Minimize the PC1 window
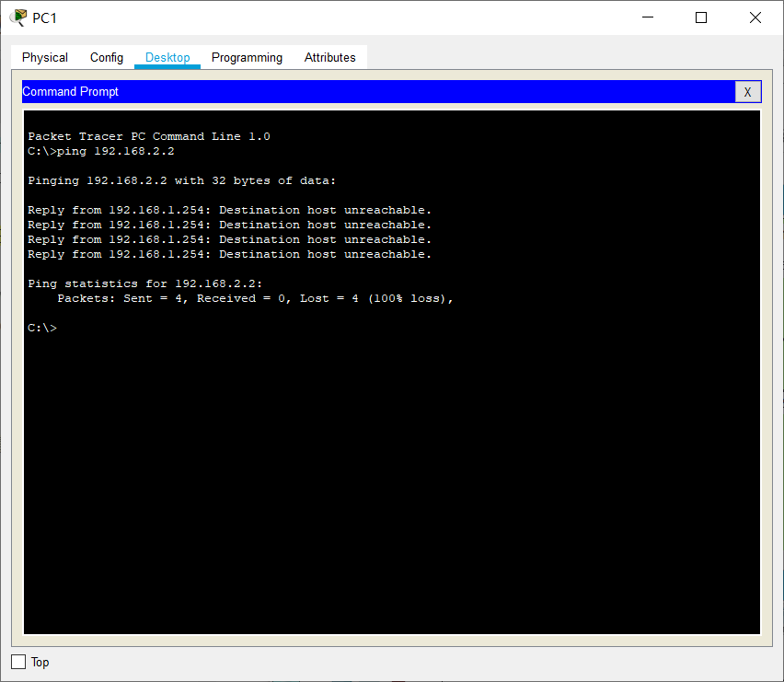Screen dimensions: 784x682 coord(648,17)
